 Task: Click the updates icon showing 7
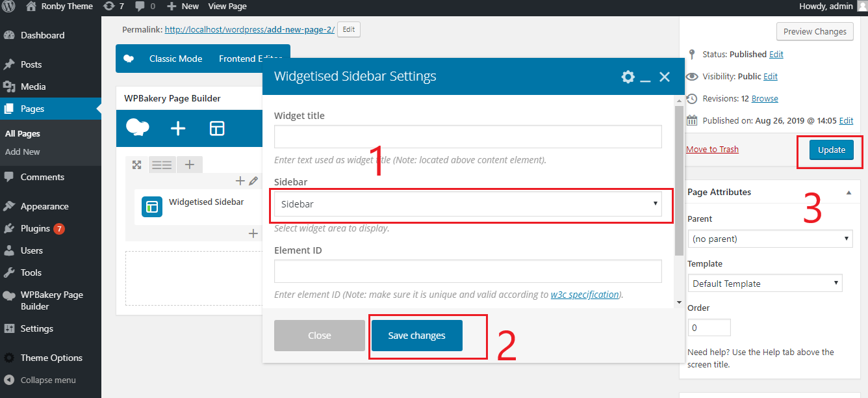pyautogui.click(x=113, y=6)
